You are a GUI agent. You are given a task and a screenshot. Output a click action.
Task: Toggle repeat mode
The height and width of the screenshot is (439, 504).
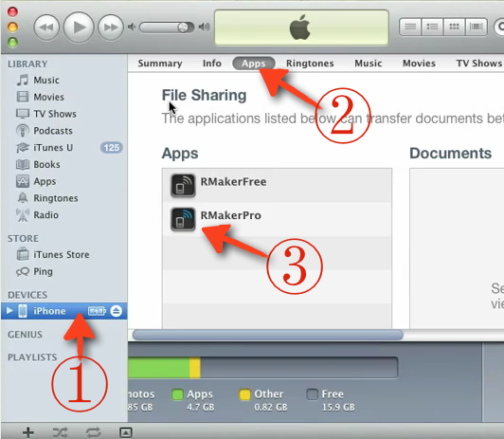coord(93,432)
